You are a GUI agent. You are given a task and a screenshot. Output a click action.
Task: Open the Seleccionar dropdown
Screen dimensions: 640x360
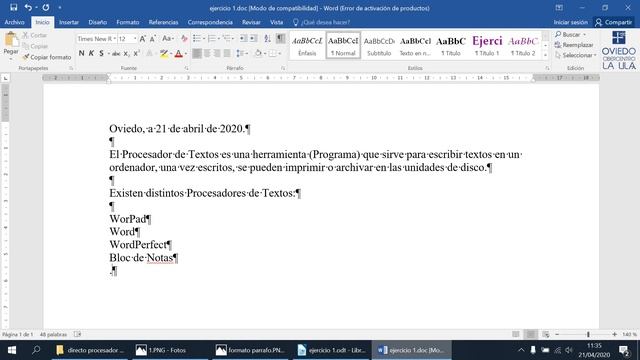(575, 55)
